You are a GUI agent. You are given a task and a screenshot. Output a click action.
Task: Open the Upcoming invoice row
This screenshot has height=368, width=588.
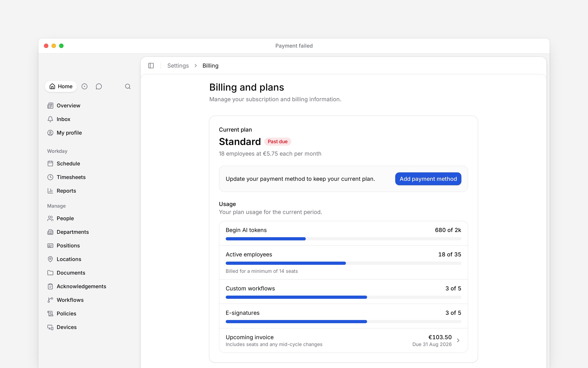[x=343, y=340]
